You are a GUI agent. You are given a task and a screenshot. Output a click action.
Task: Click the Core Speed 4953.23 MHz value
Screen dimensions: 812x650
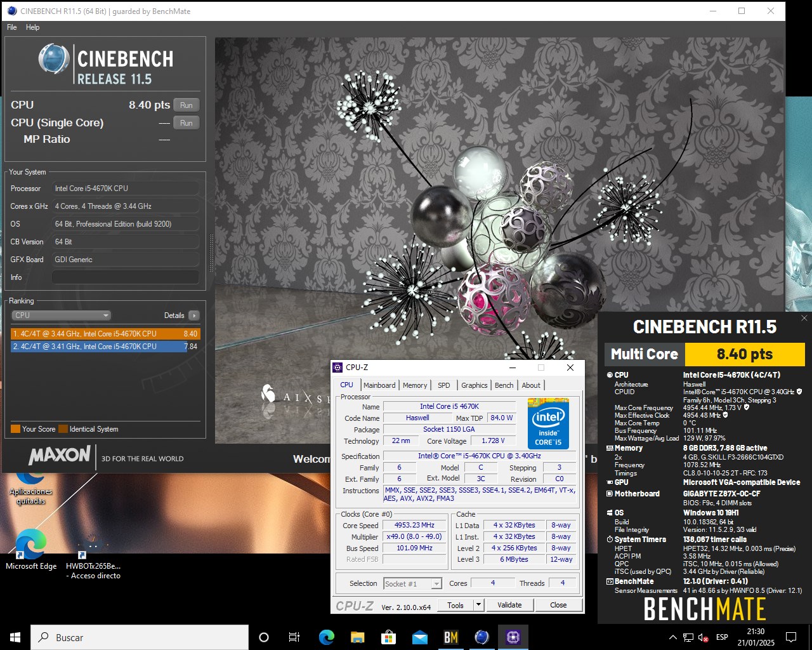(x=414, y=526)
